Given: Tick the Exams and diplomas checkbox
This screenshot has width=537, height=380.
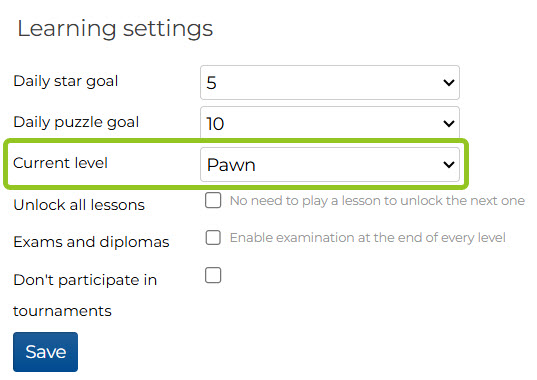Looking at the screenshot, I should pyautogui.click(x=213, y=237).
